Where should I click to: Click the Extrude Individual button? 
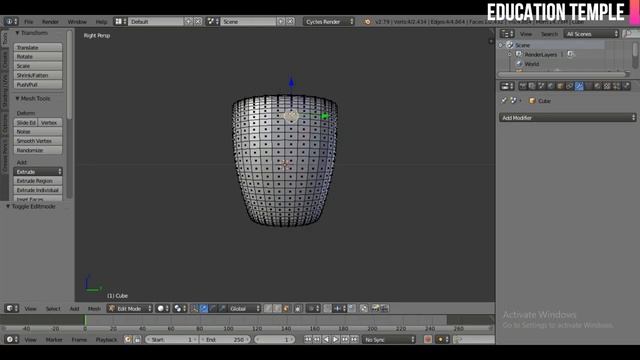tap(38, 190)
